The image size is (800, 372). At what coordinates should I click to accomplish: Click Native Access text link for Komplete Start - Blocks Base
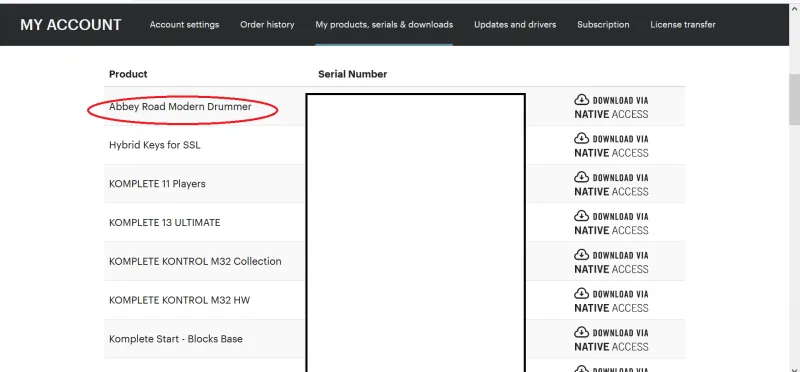coord(611,347)
